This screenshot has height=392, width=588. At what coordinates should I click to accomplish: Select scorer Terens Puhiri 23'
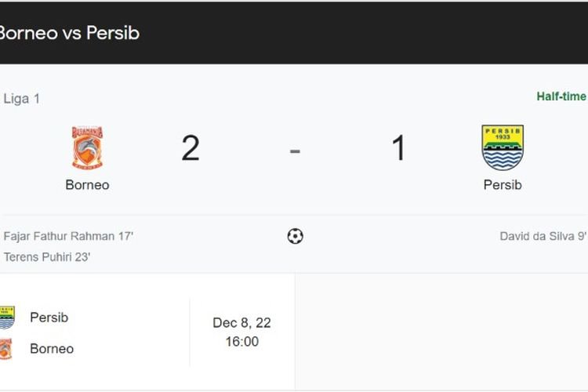click(x=47, y=256)
